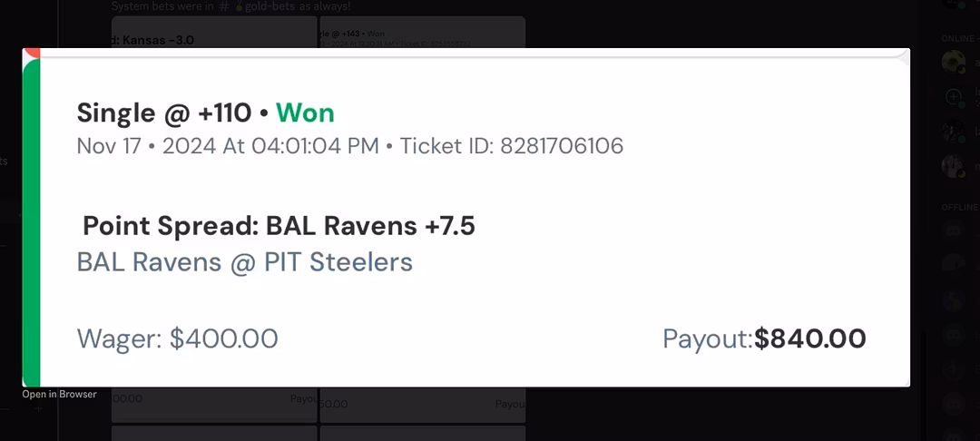Open the dimmed thumbnail below the preview's left side

[213, 407]
